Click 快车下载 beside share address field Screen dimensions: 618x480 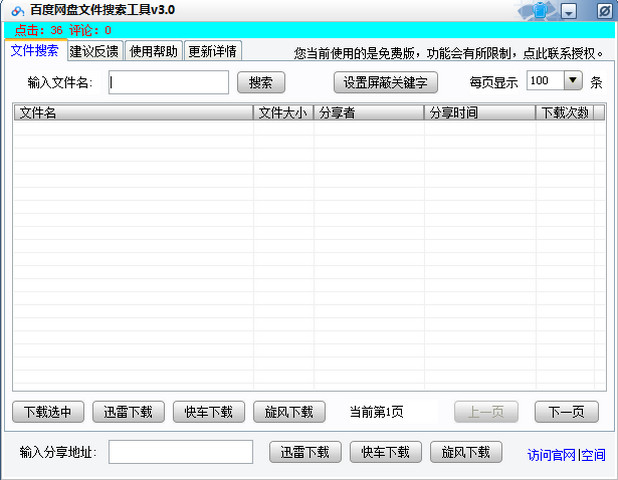point(385,452)
